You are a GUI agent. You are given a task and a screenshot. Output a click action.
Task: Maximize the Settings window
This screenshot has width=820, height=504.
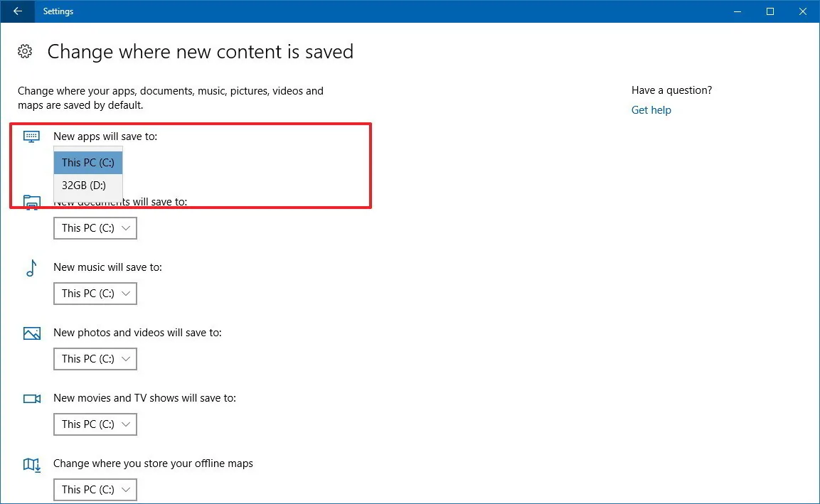coord(770,11)
